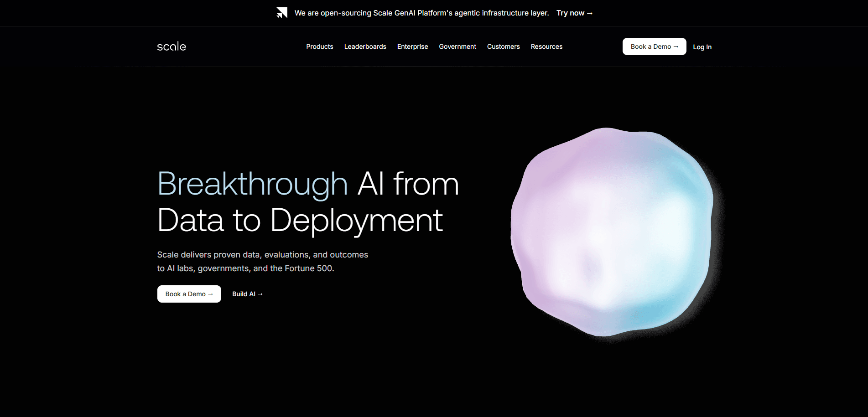The height and width of the screenshot is (417, 868).
Task: Open the Leaderboards nav item
Action: (x=365, y=46)
